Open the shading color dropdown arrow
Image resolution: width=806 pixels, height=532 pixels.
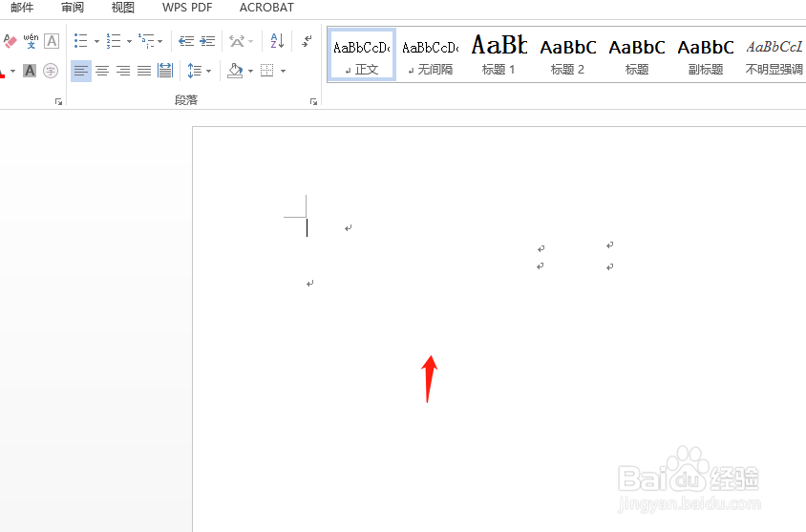(x=250, y=71)
